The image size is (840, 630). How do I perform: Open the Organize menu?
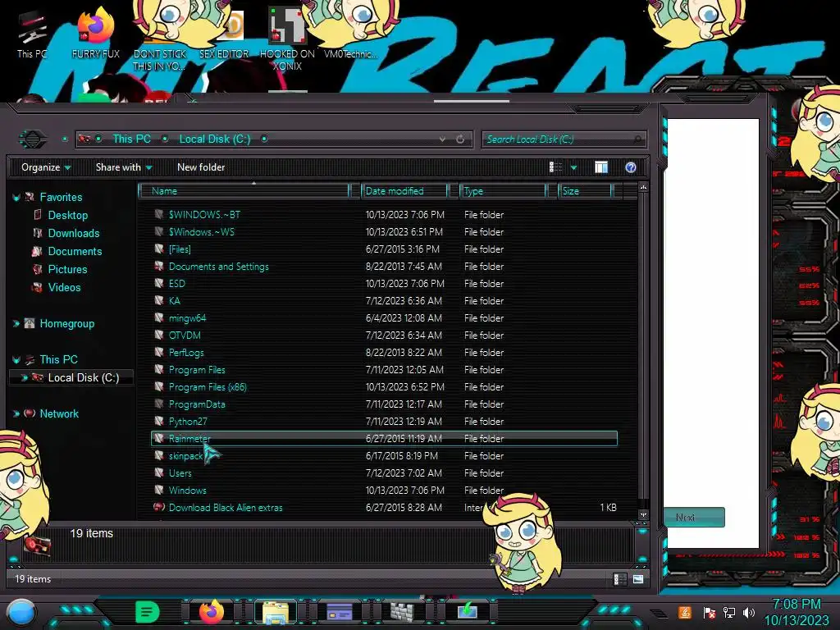(x=46, y=167)
